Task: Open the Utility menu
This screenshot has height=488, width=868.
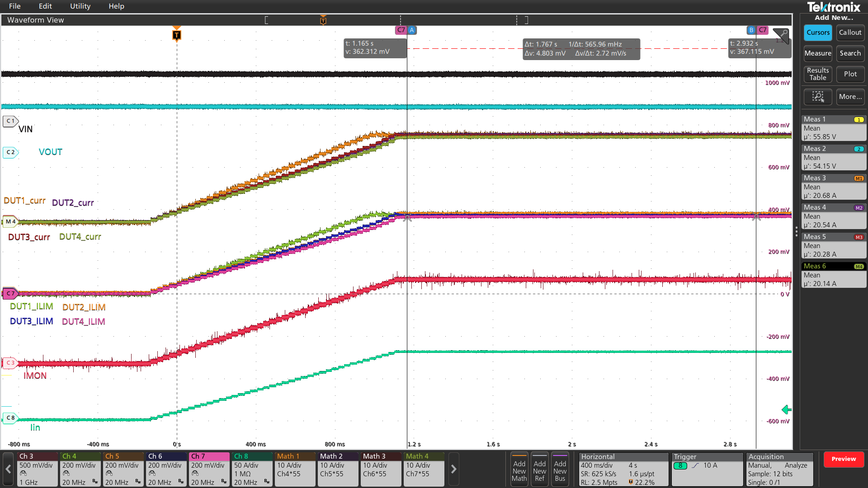Action: (x=80, y=6)
